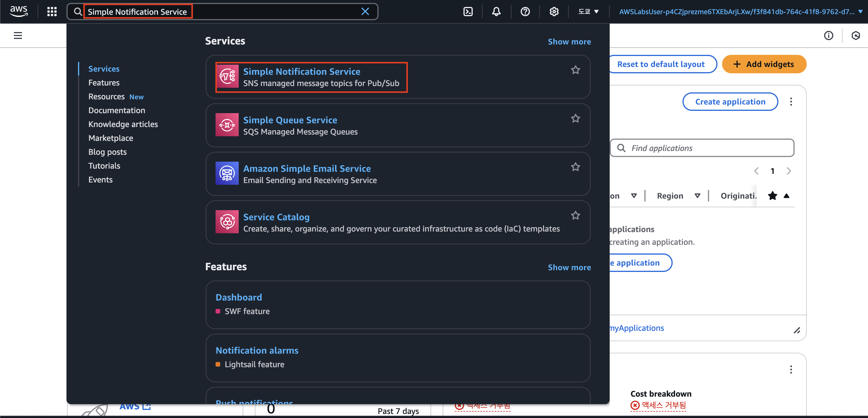The width and height of the screenshot is (868, 418).
Task: Favorite Simple Queue Service with star
Action: pyautogui.click(x=576, y=118)
